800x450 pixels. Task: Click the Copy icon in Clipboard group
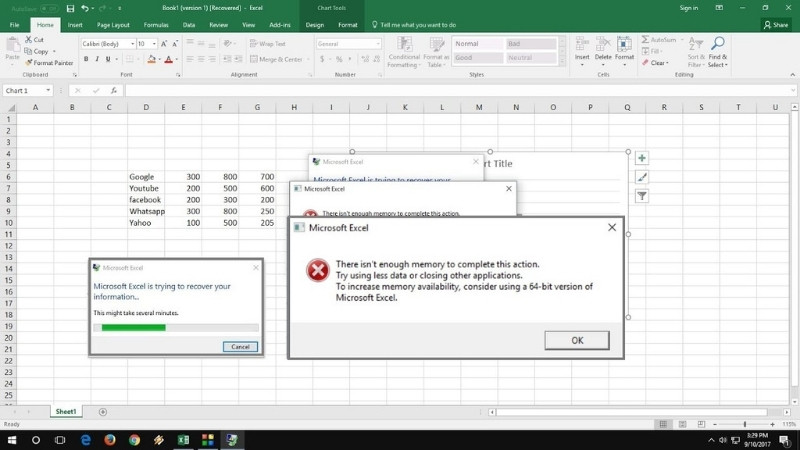(28, 51)
